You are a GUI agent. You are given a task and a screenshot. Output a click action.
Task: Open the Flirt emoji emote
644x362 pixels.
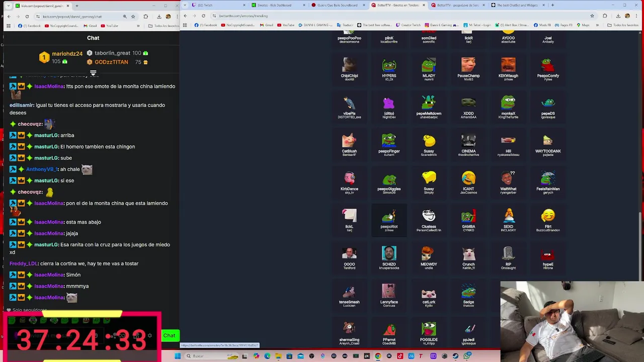[548, 220]
